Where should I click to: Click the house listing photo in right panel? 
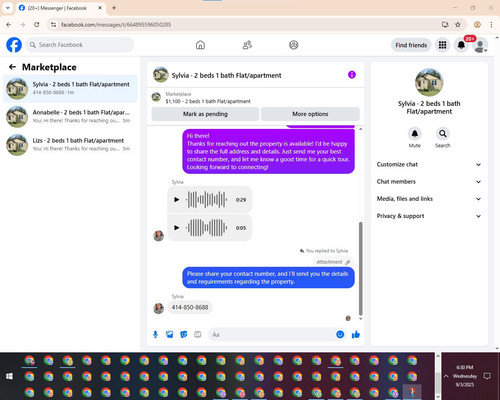tap(429, 82)
